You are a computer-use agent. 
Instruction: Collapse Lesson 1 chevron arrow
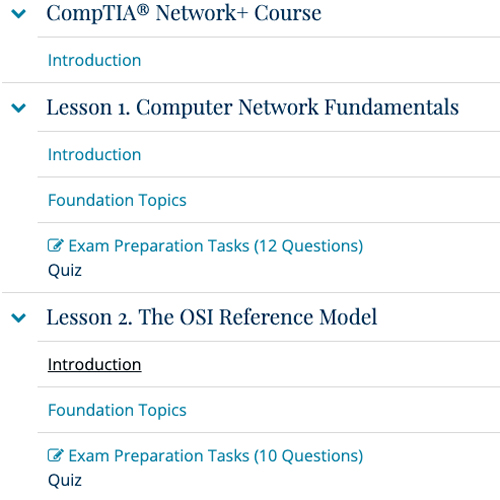point(19,108)
